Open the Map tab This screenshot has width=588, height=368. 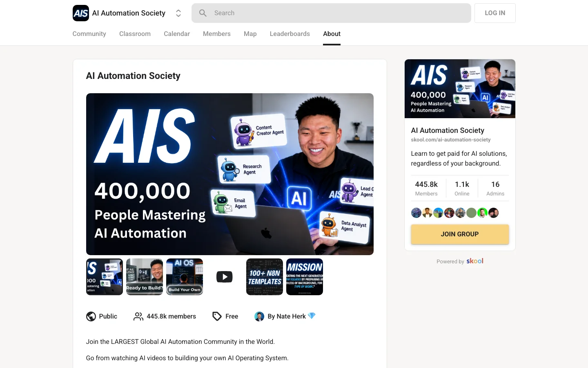pyautogui.click(x=250, y=34)
